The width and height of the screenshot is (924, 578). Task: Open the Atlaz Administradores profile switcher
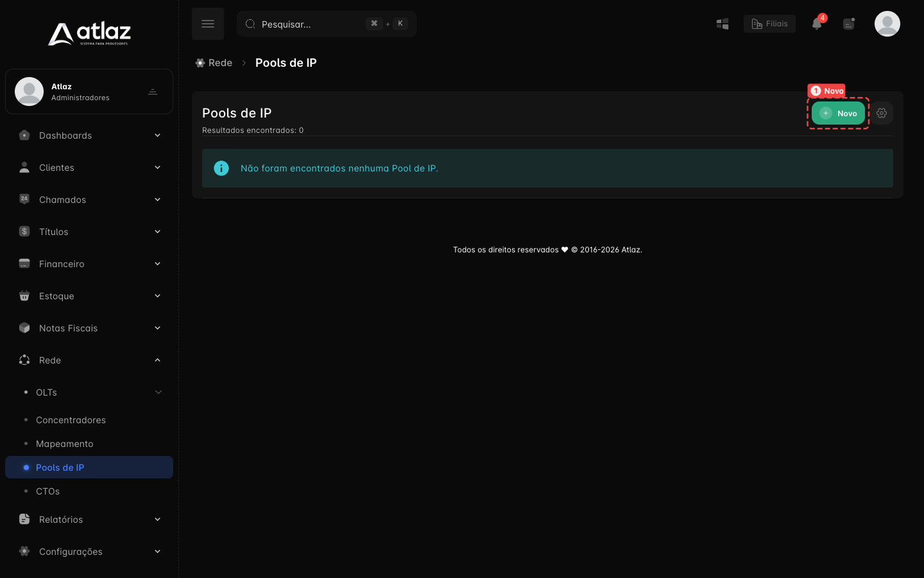coord(89,92)
